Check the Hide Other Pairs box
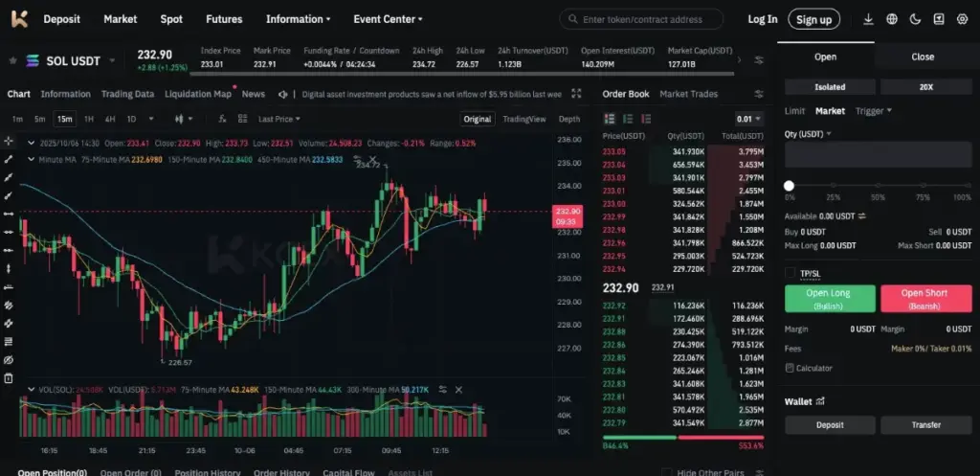Viewport: 980px width, 476px height. 667,473
